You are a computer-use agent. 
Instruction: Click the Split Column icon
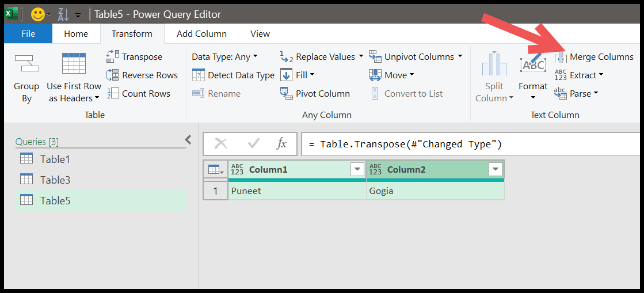[494, 64]
